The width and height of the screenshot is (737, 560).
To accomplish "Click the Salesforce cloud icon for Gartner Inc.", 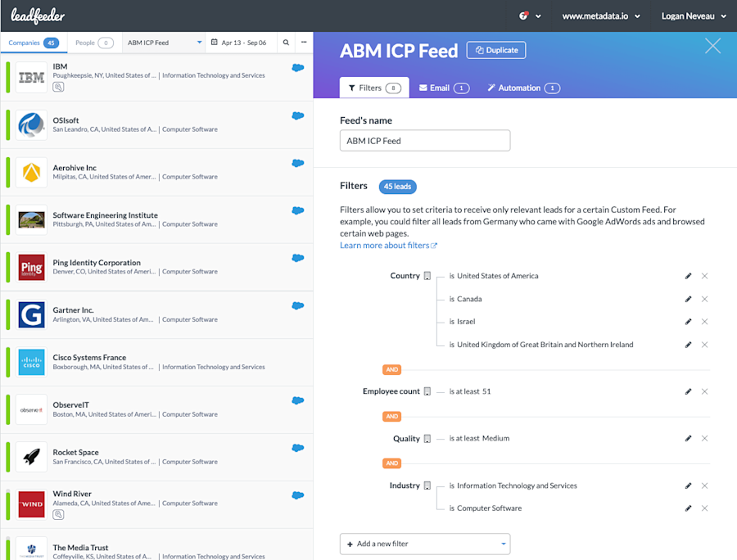I will tap(297, 305).
